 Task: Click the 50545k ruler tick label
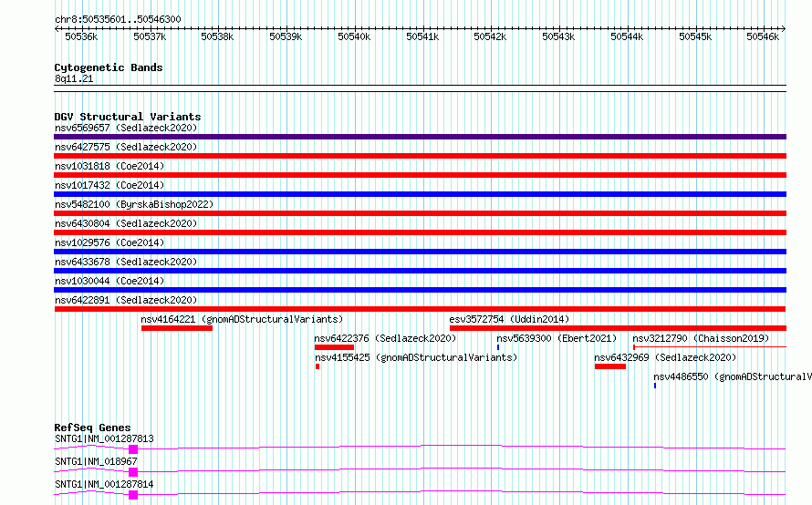(695, 36)
